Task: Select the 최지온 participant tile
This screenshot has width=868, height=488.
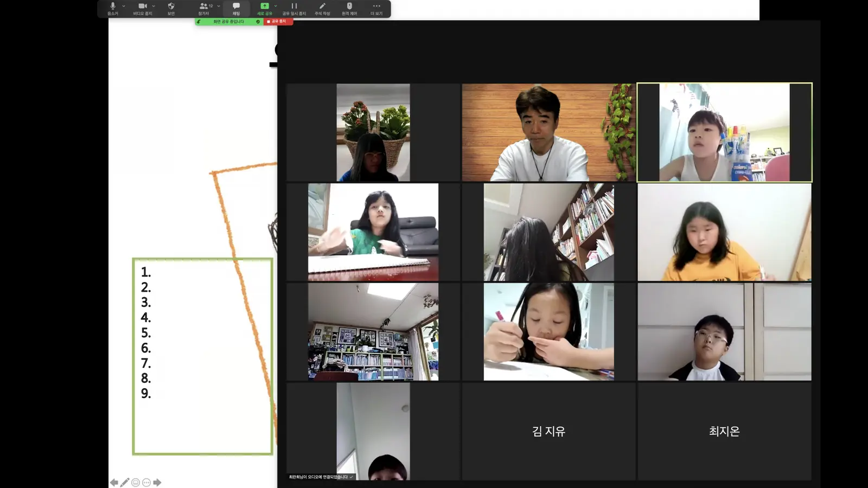Action: (x=724, y=432)
